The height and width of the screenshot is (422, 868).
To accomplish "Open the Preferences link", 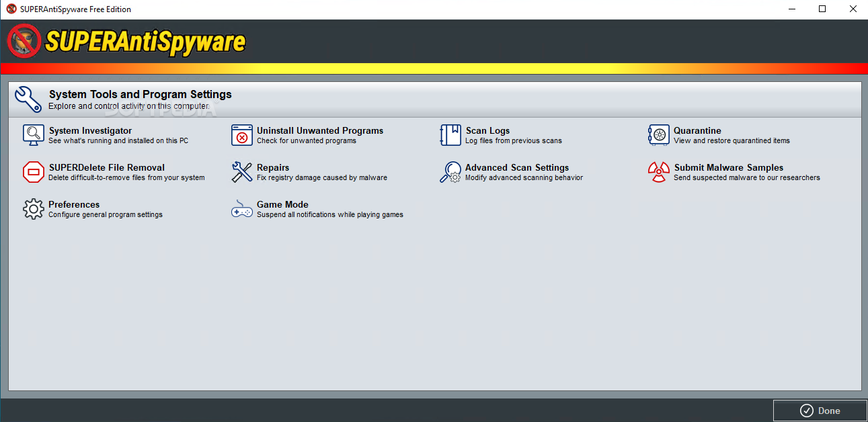I will point(74,204).
